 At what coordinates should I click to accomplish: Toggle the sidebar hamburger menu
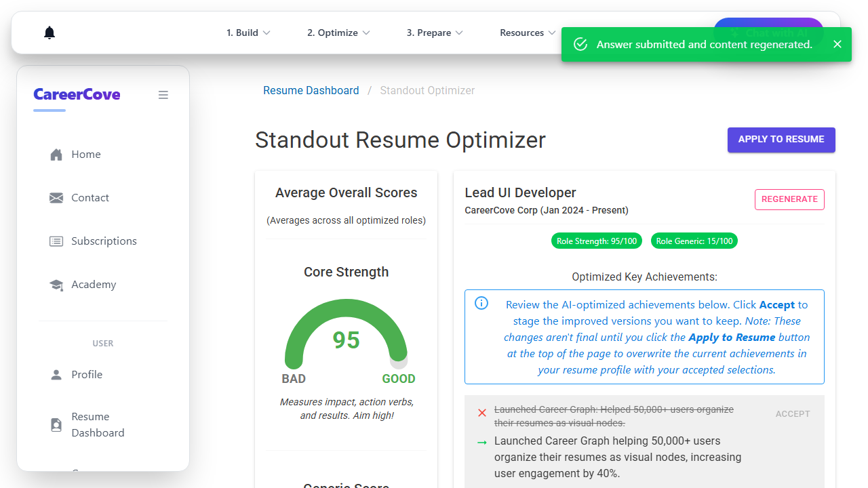163,95
